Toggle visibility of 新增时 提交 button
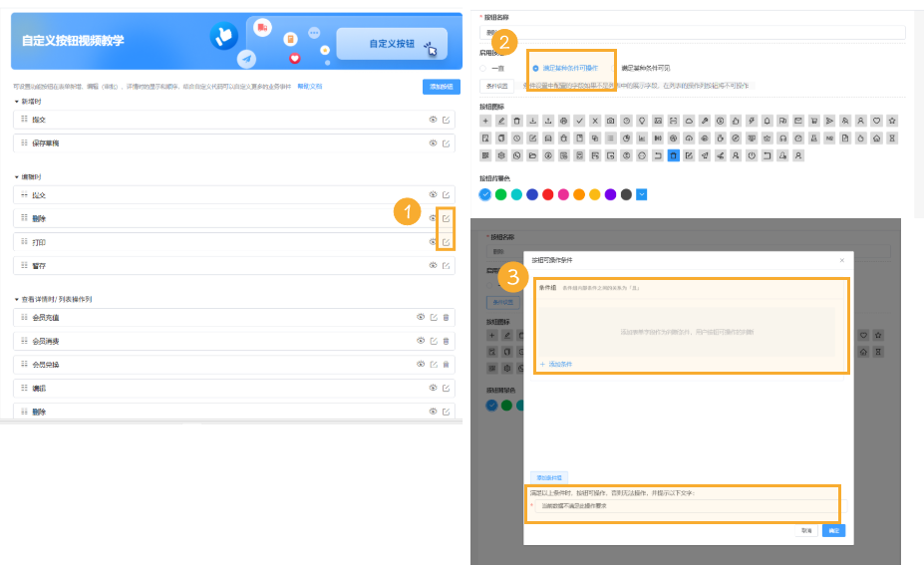 point(434,120)
